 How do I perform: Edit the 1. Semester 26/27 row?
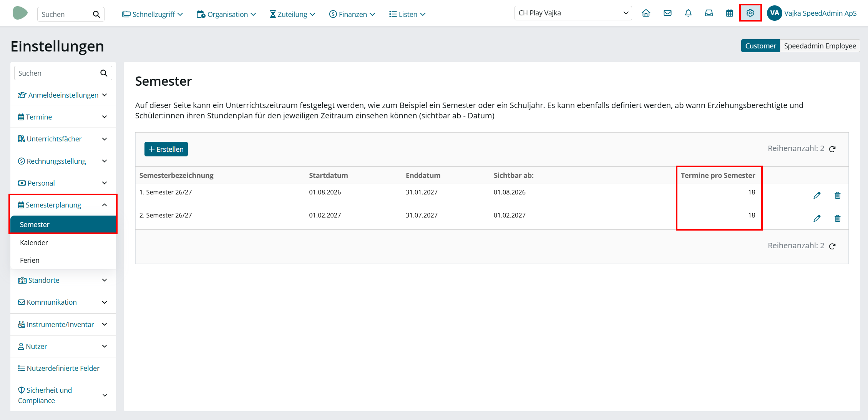(x=817, y=195)
